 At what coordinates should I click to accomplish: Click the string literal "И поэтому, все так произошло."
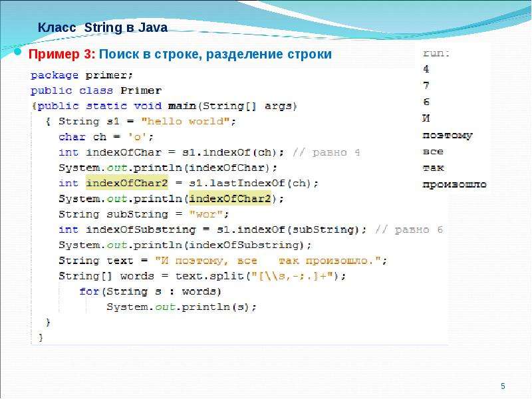[267, 261]
